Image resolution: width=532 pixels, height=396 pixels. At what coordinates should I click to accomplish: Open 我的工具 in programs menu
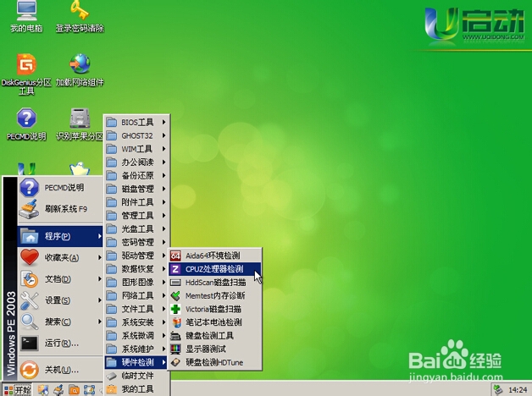(136, 389)
